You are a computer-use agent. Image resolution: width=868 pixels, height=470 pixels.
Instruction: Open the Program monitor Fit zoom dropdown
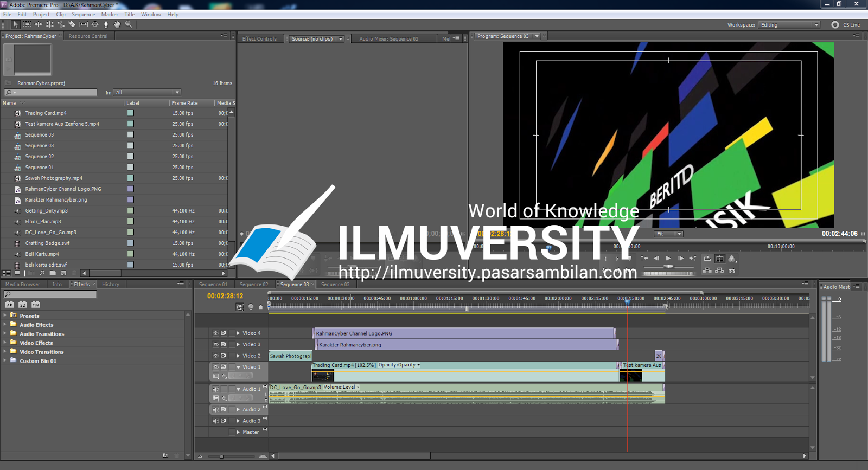point(668,234)
